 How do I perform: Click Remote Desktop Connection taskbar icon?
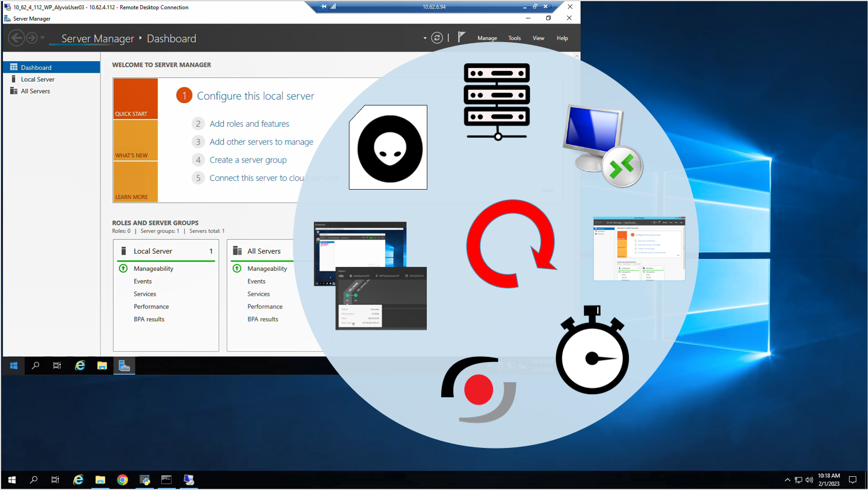189,480
